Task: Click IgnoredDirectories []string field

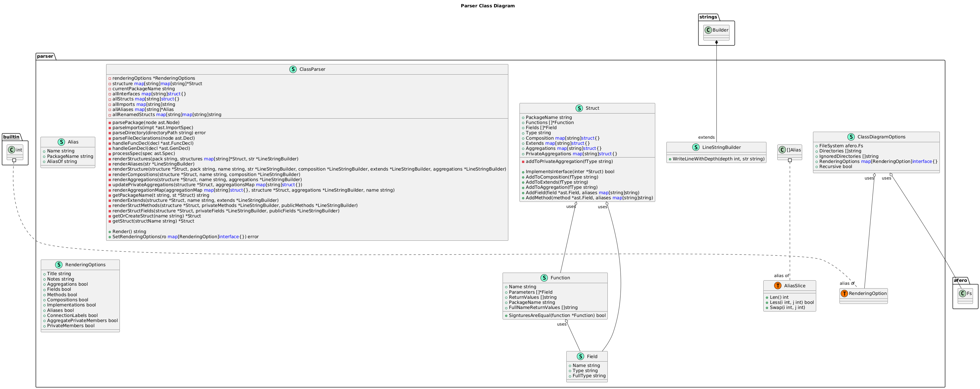Action: (x=846, y=157)
